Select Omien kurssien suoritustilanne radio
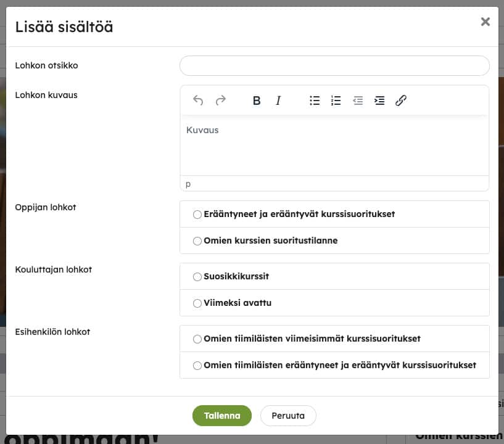504x444 pixels. coord(197,241)
